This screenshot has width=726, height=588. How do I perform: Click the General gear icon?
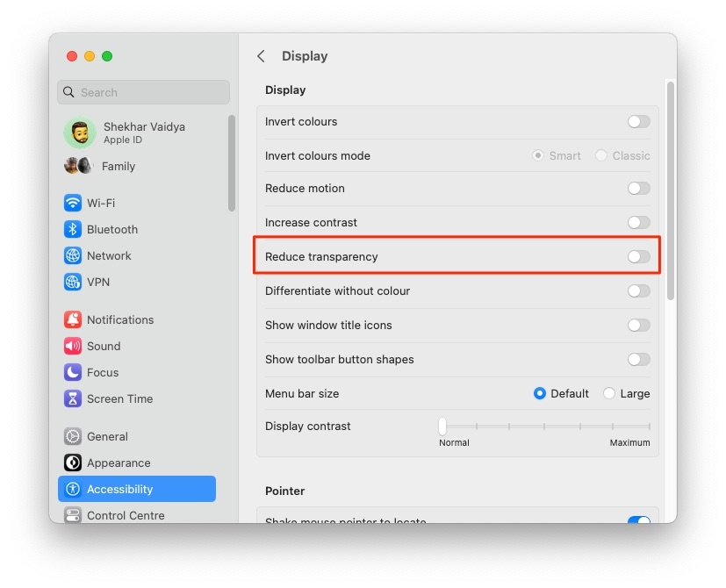point(73,436)
